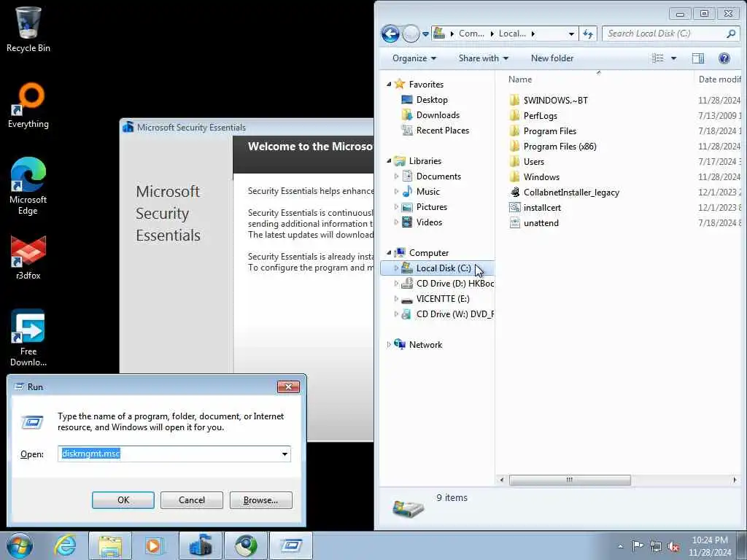Screen dimensions: 747x560
Task: Open the view options dropdown arrow
Action: tap(673, 58)
